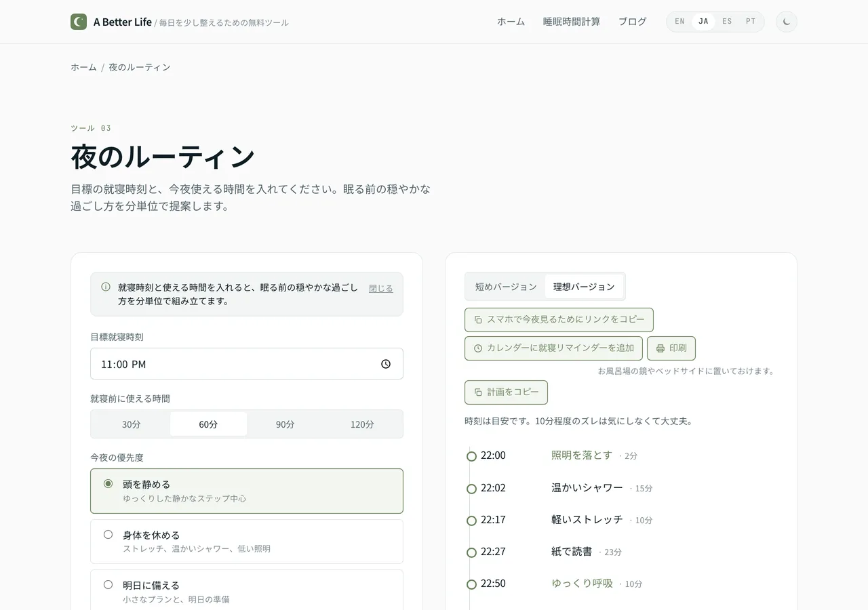The width and height of the screenshot is (868, 610).
Task: Choose the 120分 time option
Action: [x=362, y=424]
